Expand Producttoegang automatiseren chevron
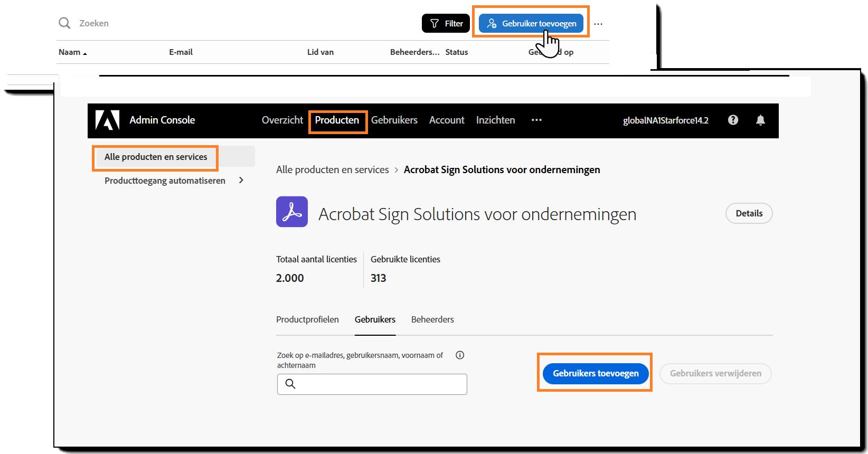The image size is (868, 454). pyautogui.click(x=241, y=180)
